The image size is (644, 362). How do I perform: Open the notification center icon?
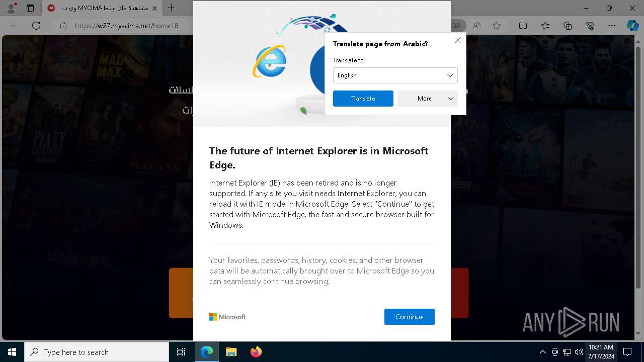click(x=627, y=352)
